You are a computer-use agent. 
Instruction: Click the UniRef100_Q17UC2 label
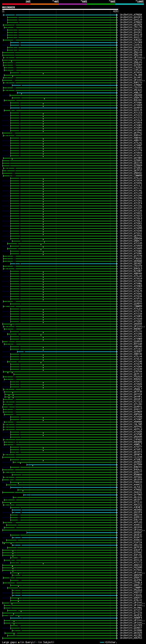coord(131,487)
